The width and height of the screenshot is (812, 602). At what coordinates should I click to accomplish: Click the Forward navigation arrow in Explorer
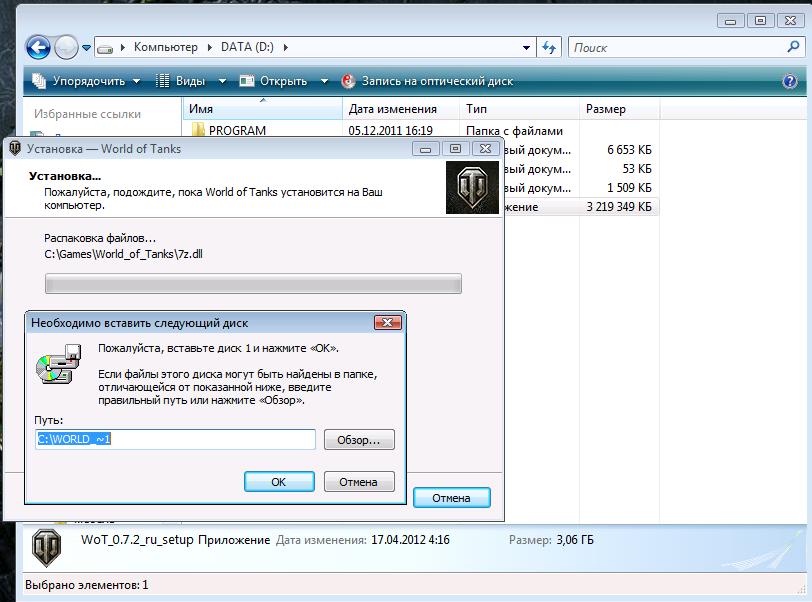pyautogui.click(x=66, y=48)
